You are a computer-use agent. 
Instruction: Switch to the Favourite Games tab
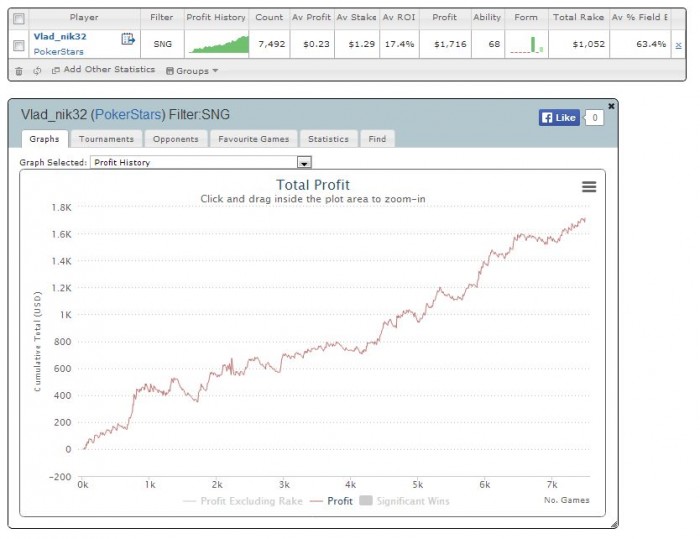point(254,139)
